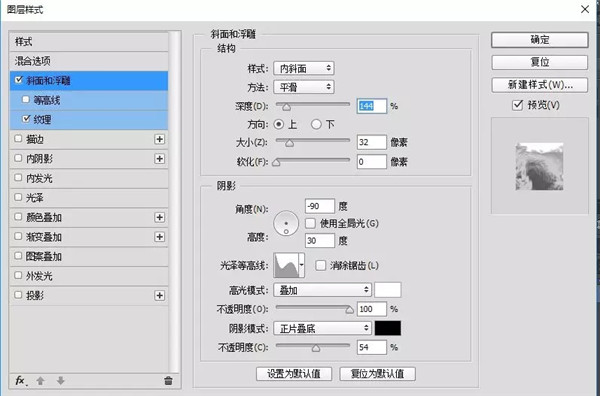
Task: Check 使用全局光 checkbox
Action: click(x=310, y=223)
